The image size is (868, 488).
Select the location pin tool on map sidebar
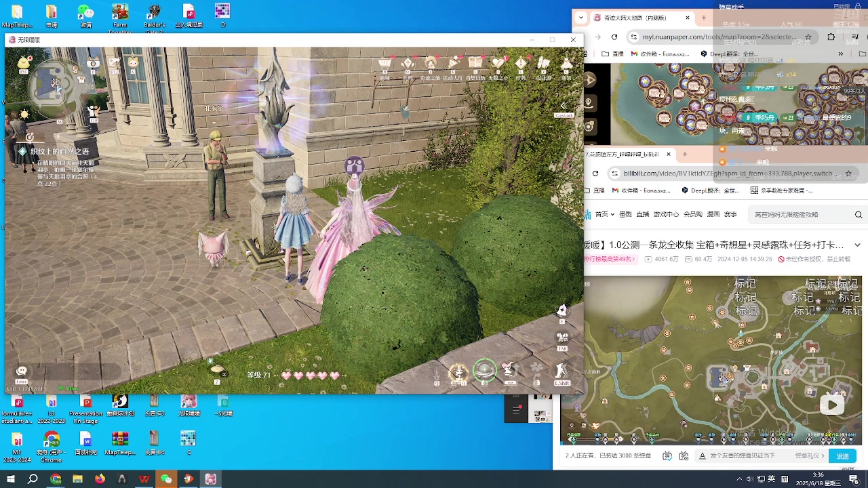tap(589, 103)
